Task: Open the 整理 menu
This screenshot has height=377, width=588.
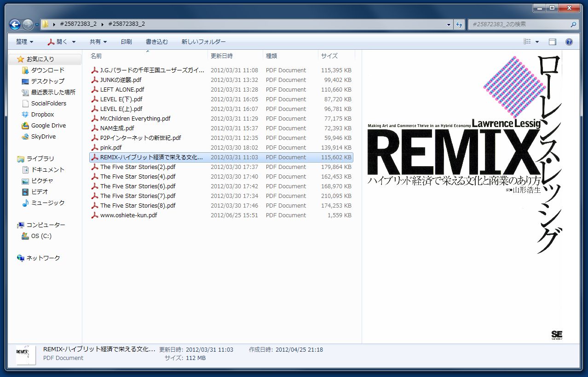Action: coord(24,41)
